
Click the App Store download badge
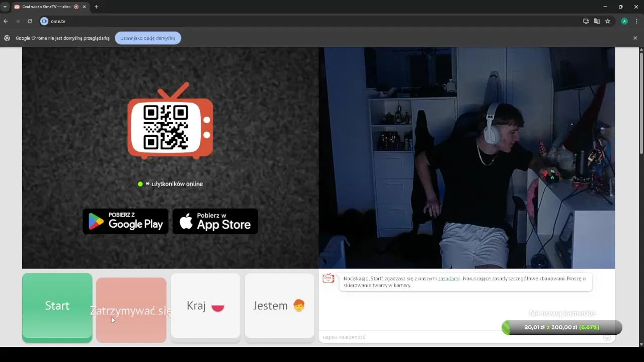click(215, 221)
